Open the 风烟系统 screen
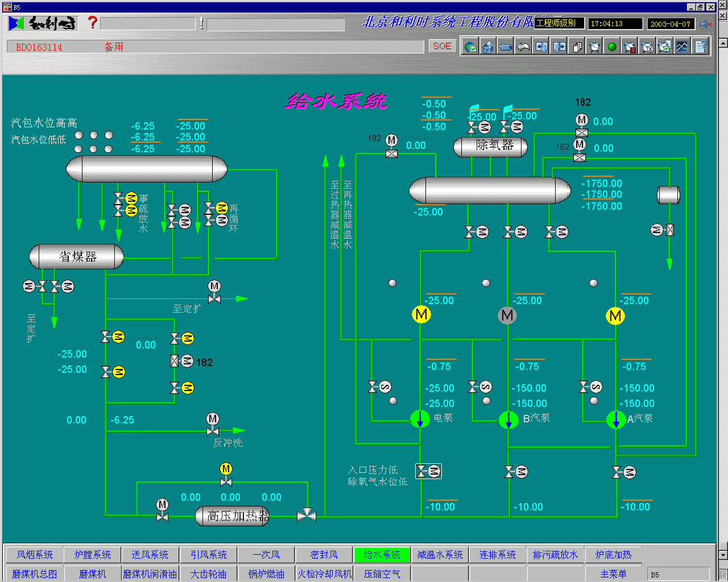 (35, 555)
